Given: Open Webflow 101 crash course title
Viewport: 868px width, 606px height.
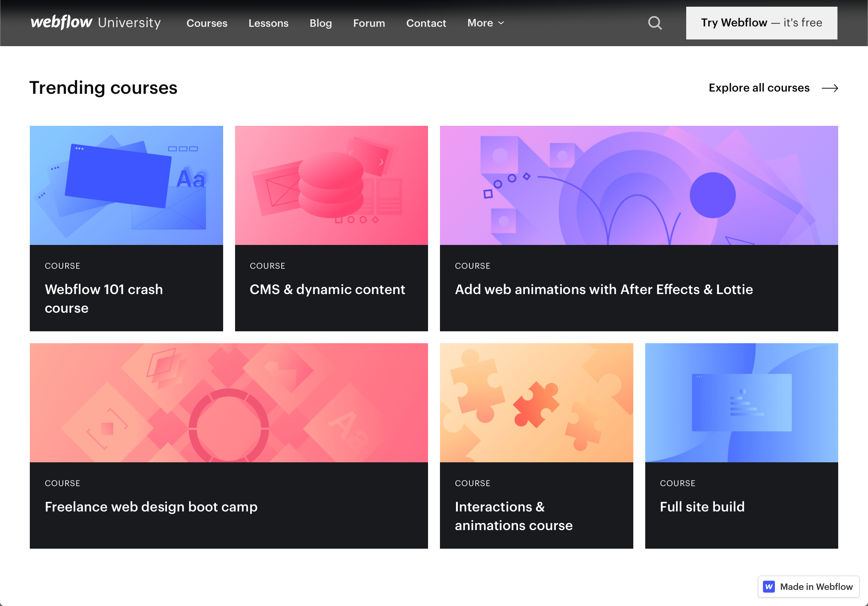Looking at the screenshot, I should (x=104, y=299).
